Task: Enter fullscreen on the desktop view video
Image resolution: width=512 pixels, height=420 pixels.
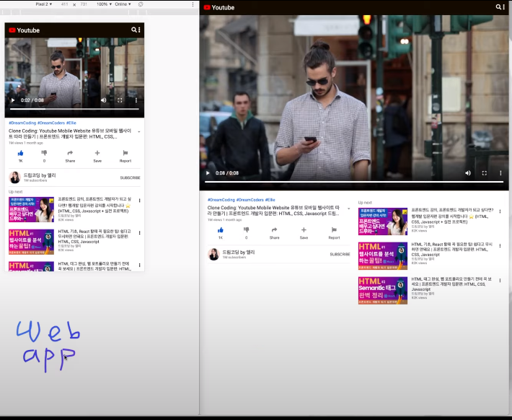Action: [485, 173]
